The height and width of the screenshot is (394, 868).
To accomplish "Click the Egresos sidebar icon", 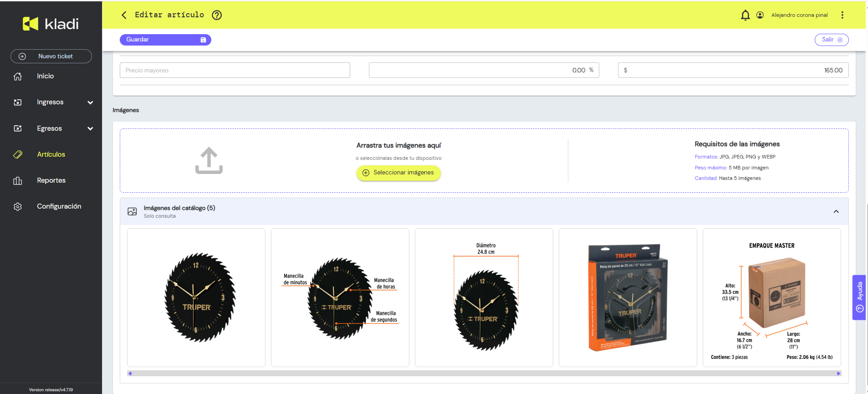I will coord(18,128).
